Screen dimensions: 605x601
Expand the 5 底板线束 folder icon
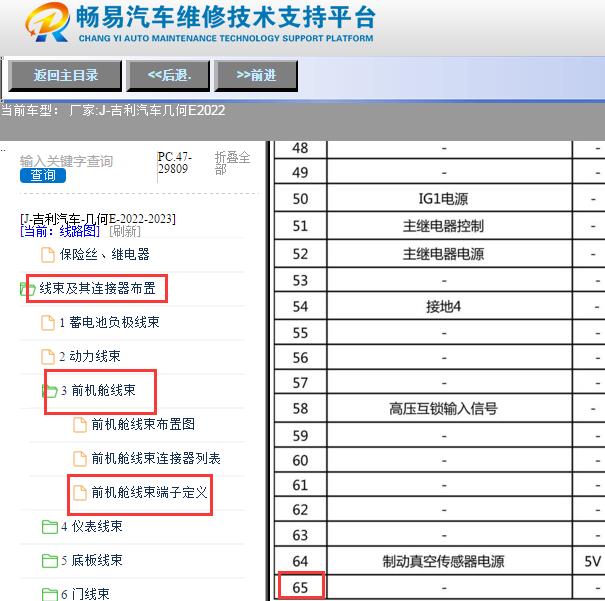point(50,560)
